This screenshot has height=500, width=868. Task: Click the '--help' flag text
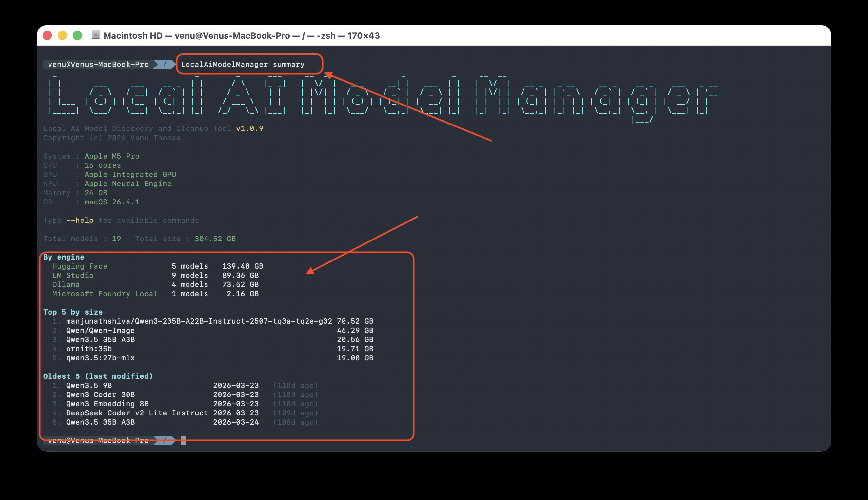(x=80, y=221)
